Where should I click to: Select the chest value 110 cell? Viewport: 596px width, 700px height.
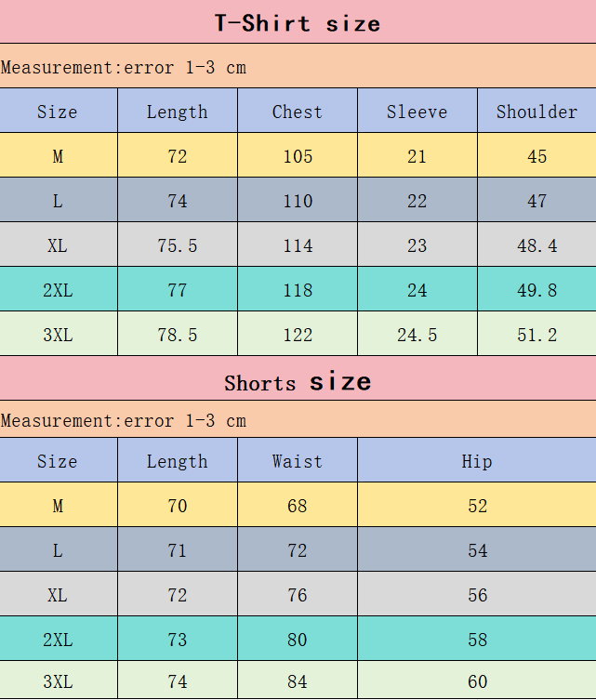(298, 201)
